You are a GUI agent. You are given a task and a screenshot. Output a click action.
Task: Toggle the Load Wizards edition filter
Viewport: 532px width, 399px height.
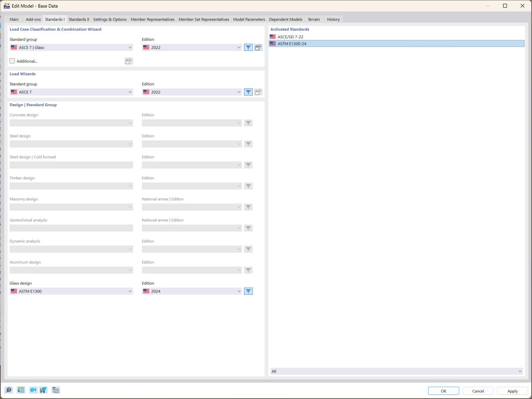point(248,92)
